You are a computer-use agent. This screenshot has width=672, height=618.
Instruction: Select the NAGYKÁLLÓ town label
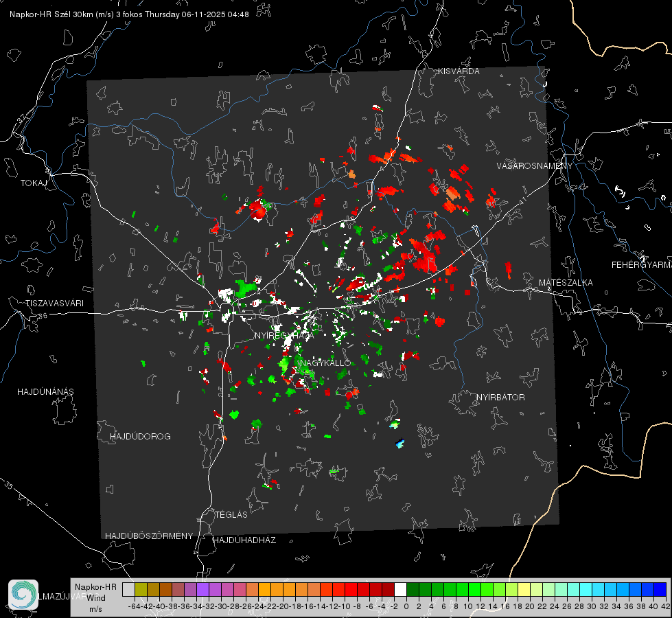pos(325,363)
